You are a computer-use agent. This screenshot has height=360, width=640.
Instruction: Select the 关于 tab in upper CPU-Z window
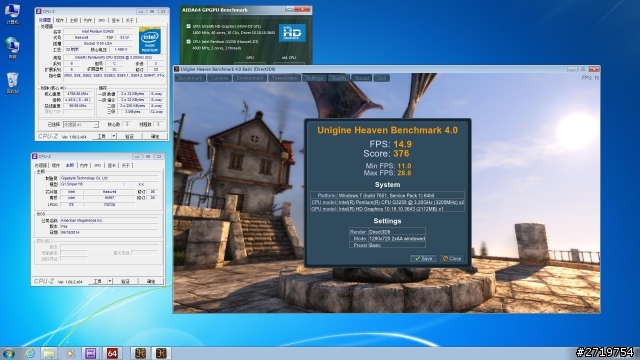click(129, 20)
